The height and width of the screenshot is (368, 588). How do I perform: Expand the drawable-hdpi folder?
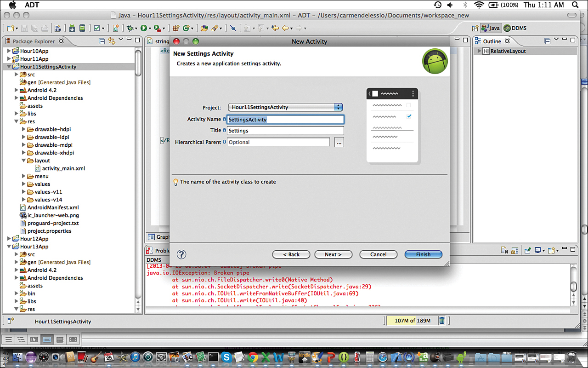tap(23, 129)
